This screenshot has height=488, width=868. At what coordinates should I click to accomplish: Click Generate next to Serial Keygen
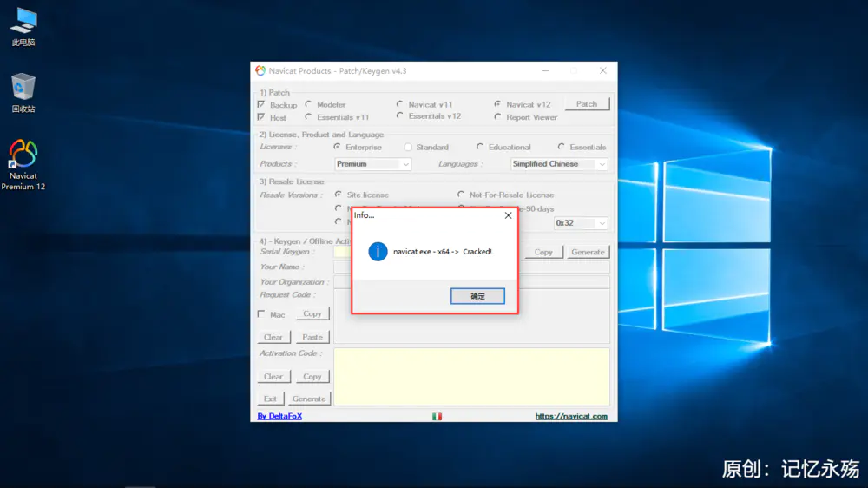pos(588,252)
